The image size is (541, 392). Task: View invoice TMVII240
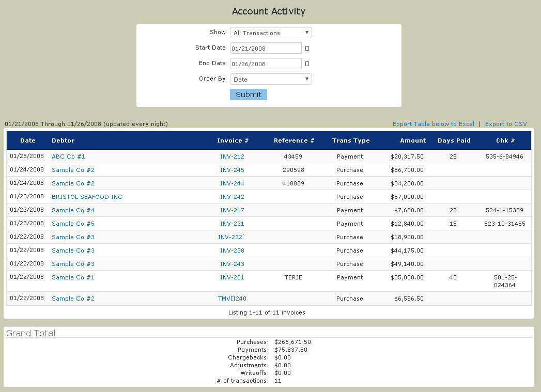click(x=232, y=298)
